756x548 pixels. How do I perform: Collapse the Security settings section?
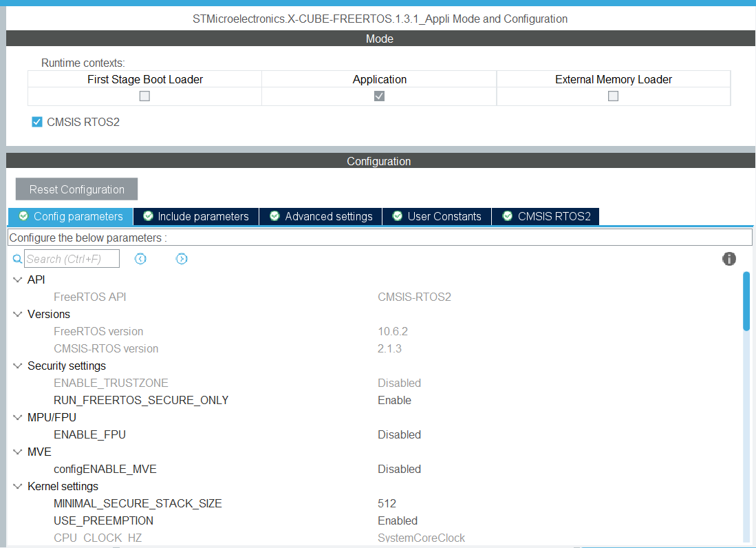coord(17,366)
